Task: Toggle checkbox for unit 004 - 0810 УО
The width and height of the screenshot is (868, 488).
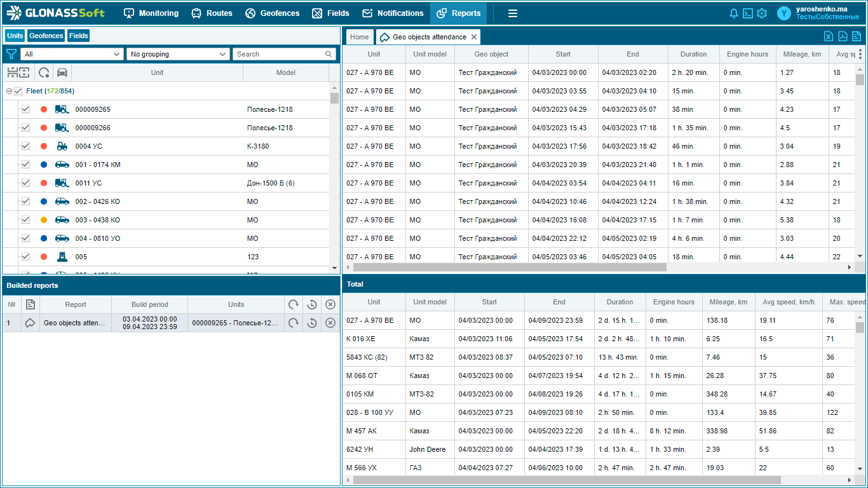Action: click(x=26, y=238)
